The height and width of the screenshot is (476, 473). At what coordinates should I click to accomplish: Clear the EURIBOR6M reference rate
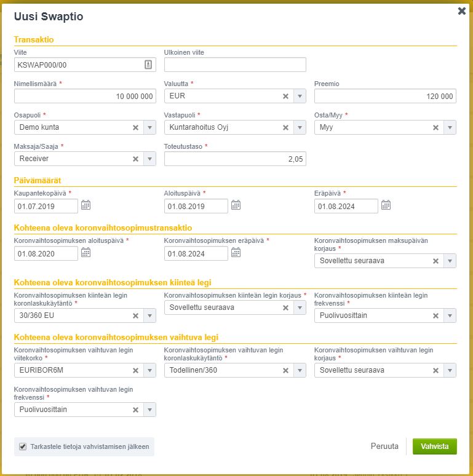point(135,370)
